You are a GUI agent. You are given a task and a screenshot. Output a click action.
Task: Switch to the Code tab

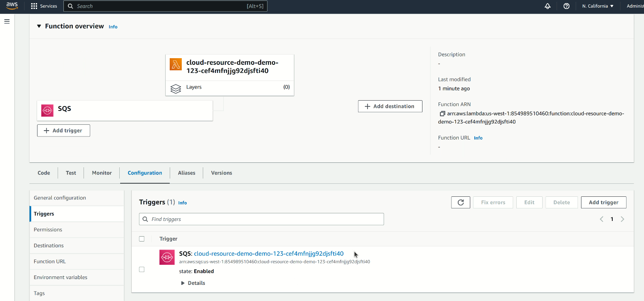[44, 173]
